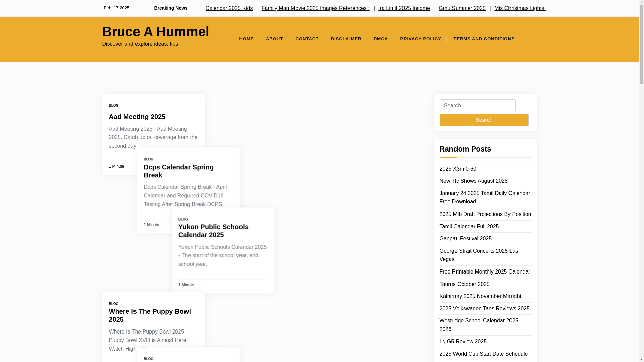
Task: Open Free Printable Monthly 2025 Calendar
Action: (x=484, y=272)
